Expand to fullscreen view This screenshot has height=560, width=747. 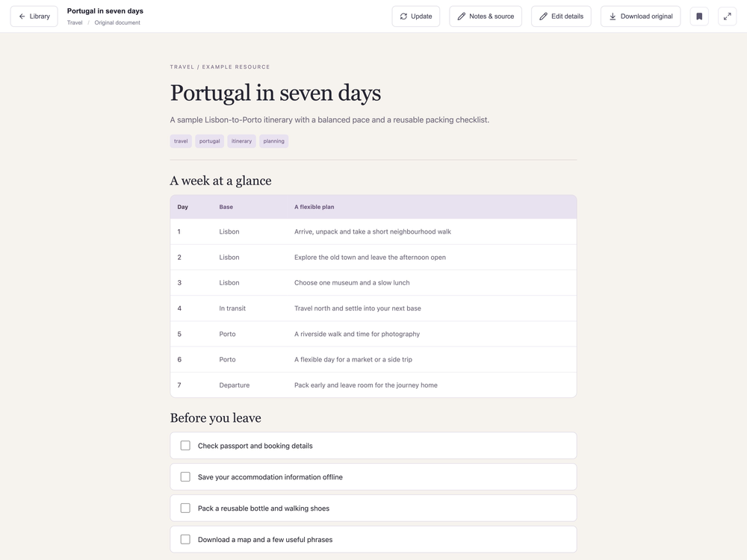728,16
